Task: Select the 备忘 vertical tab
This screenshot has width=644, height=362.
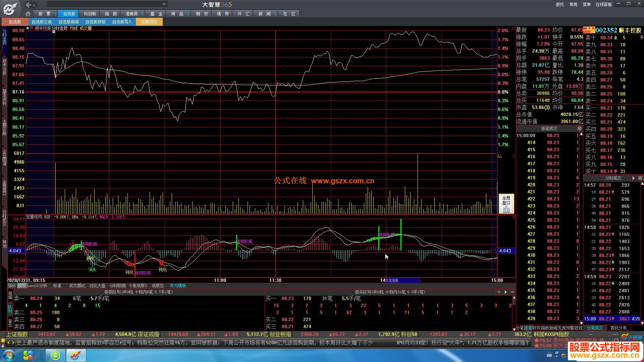Action: coord(10,323)
